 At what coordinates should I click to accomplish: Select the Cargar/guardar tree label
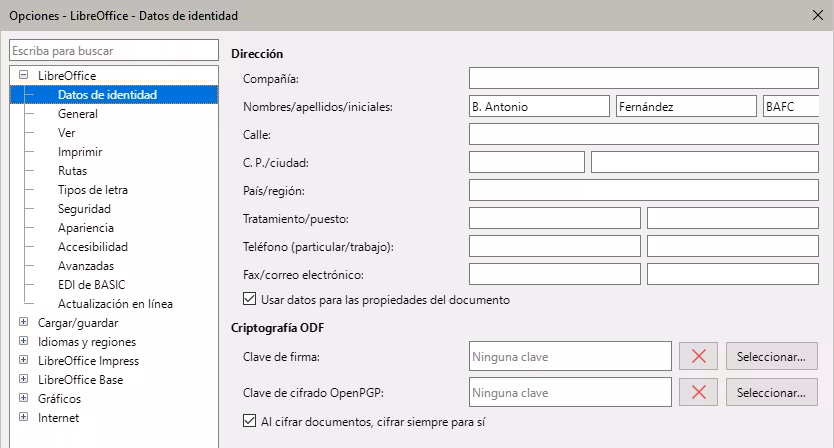pos(78,323)
